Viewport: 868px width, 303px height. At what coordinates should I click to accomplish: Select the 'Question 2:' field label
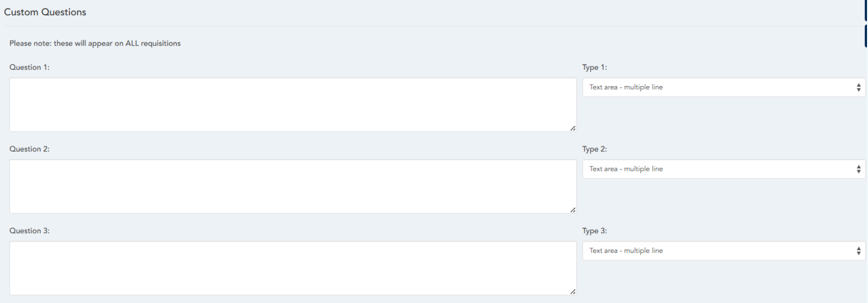point(29,149)
